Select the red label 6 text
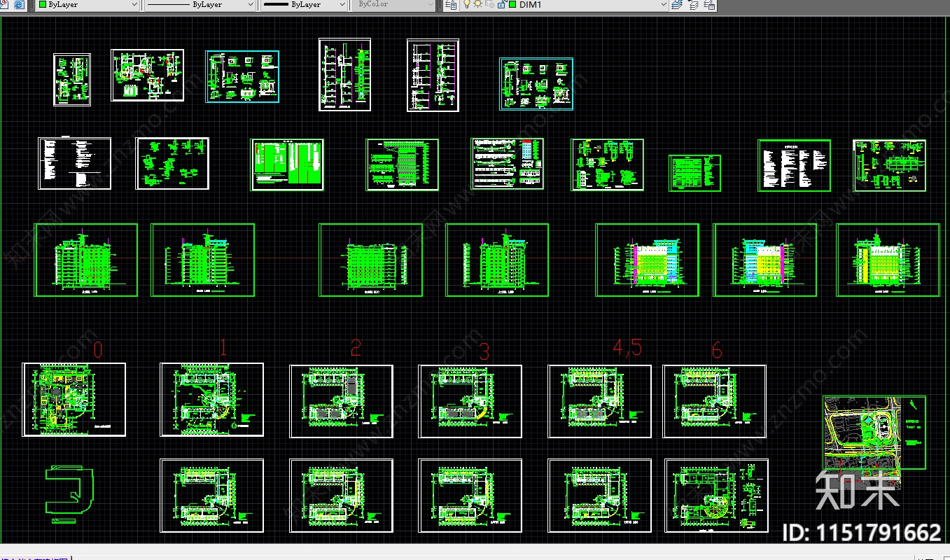This screenshot has height=560, width=950. coord(716,350)
